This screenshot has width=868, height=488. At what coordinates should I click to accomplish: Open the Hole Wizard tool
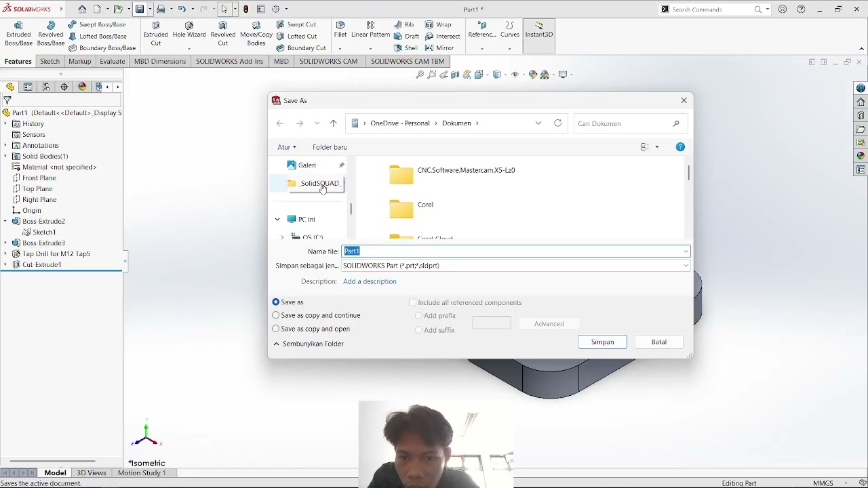click(189, 30)
